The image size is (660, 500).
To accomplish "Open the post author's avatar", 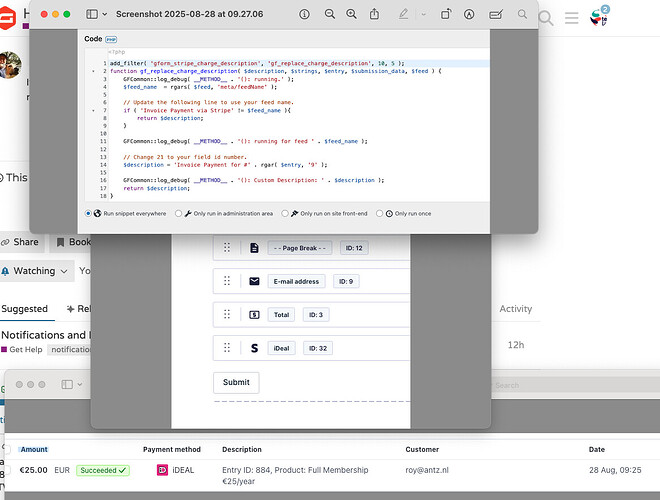I will point(10,65).
